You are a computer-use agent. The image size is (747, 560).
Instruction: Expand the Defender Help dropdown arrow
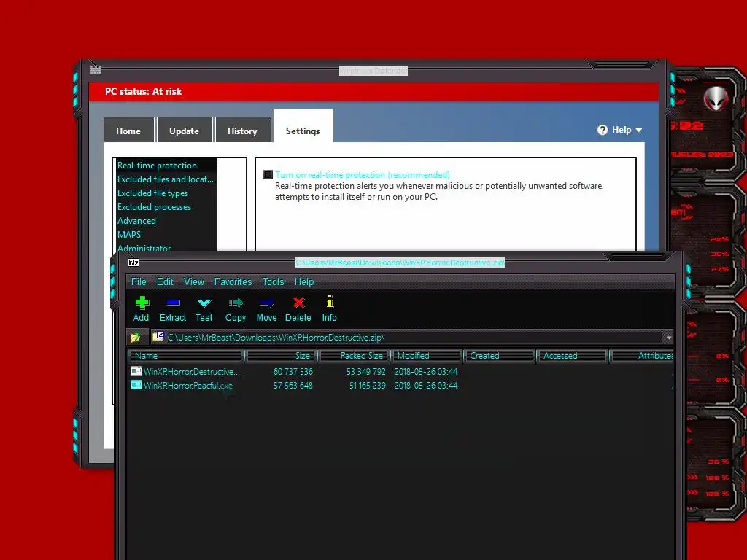pos(639,130)
